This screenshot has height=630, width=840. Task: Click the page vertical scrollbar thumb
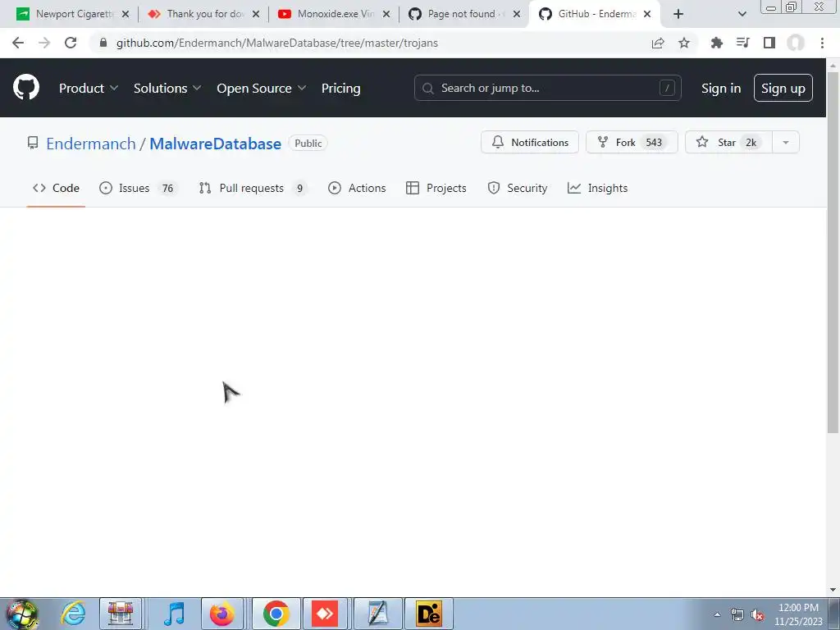point(833,252)
